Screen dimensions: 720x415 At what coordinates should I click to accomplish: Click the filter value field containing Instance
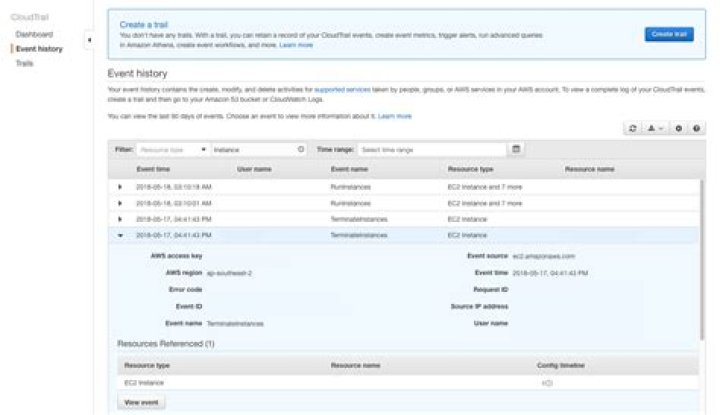pyautogui.click(x=259, y=150)
